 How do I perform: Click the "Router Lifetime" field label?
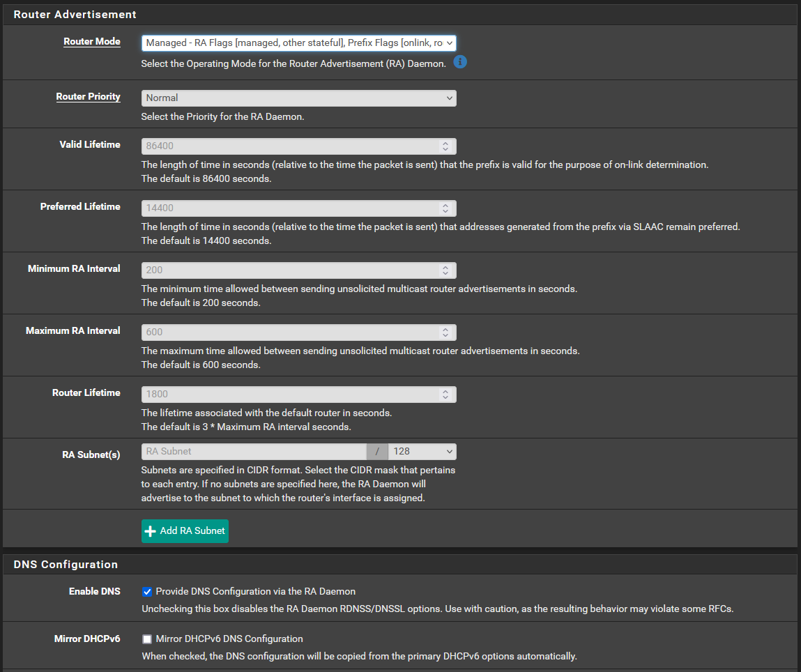point(86,392)
